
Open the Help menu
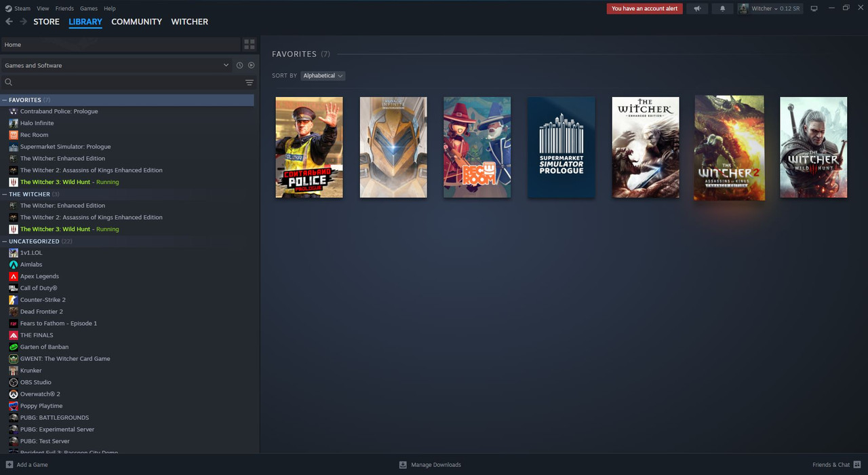[x=110, y=8]
